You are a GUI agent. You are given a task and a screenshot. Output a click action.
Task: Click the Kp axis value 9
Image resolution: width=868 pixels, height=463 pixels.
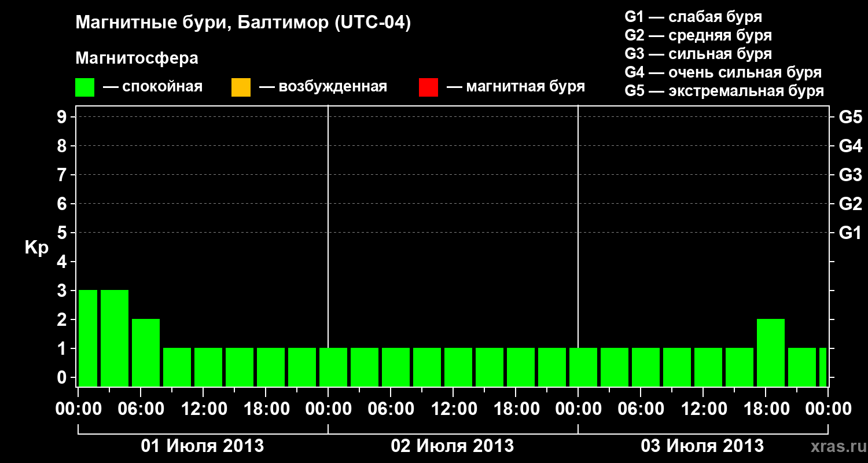[x=63, y=117]
